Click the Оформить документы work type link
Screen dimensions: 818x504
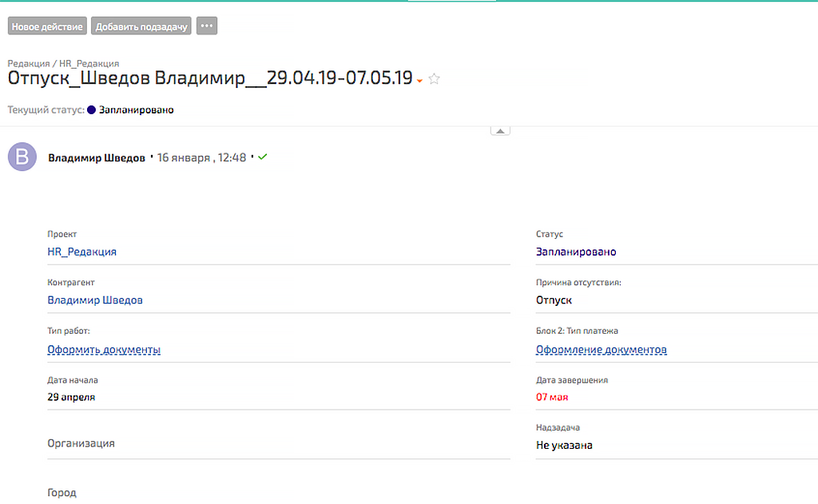coord(104,350)
